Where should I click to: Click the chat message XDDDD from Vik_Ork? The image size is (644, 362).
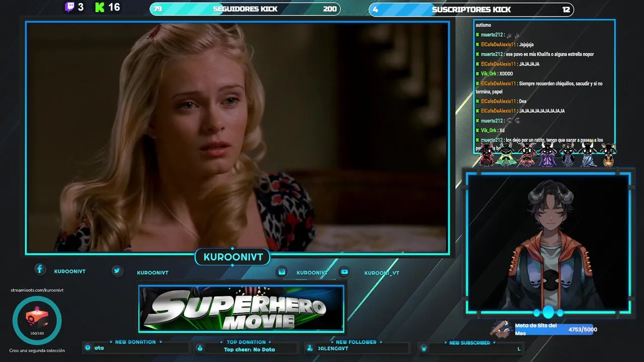[506, 73]
